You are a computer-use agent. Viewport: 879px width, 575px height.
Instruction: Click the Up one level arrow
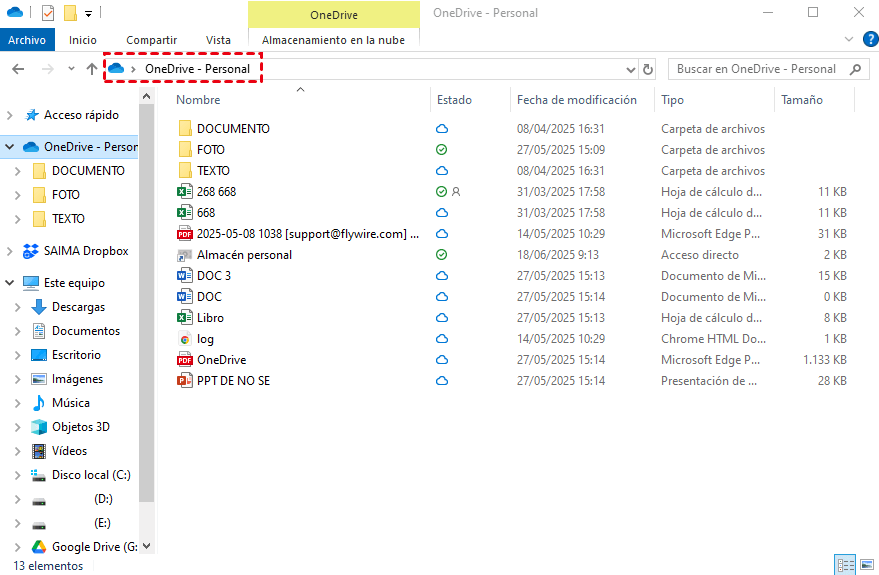click(92, 69)
